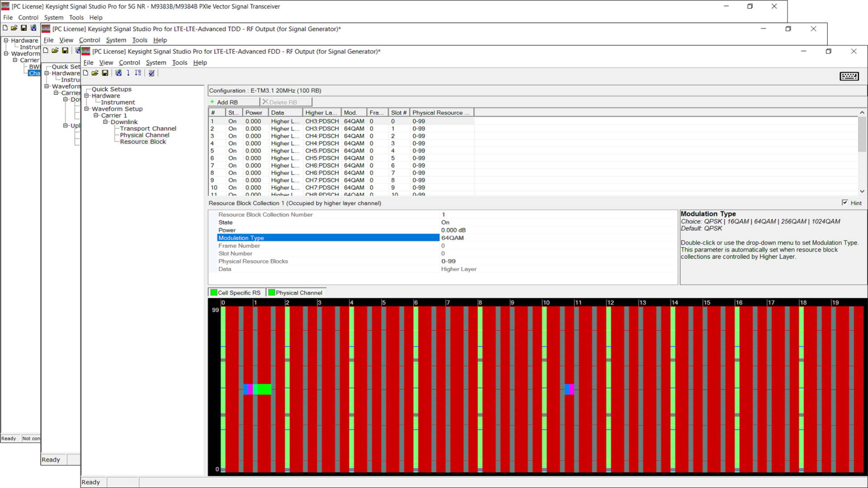868x488 pixels.
Task: Toggle Physical Channel green legend box
Action: pos(272,292)
